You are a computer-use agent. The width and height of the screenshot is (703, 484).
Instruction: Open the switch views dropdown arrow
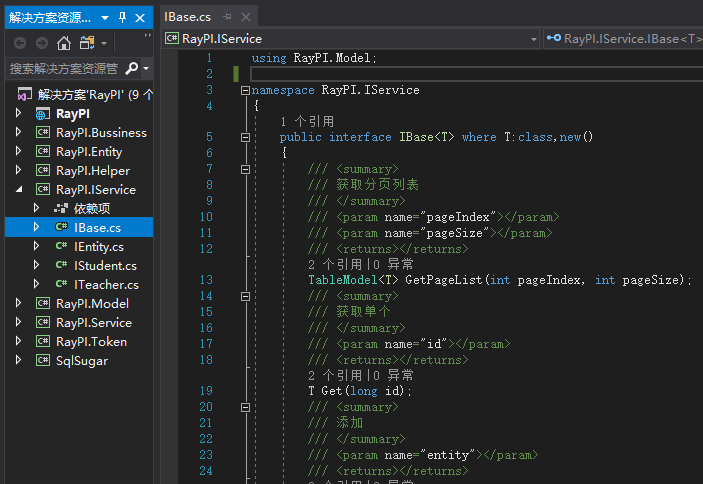click(x=104, y=43)
